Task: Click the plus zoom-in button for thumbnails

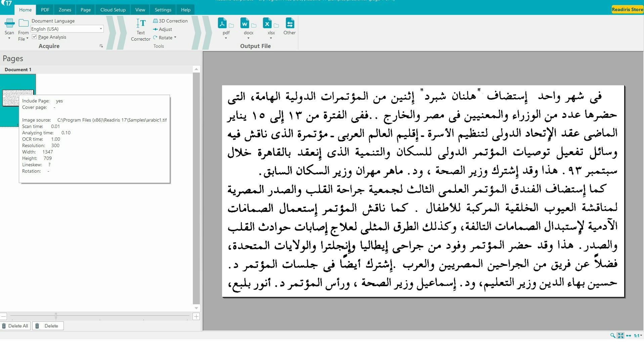Action: [x=197, y=316]
